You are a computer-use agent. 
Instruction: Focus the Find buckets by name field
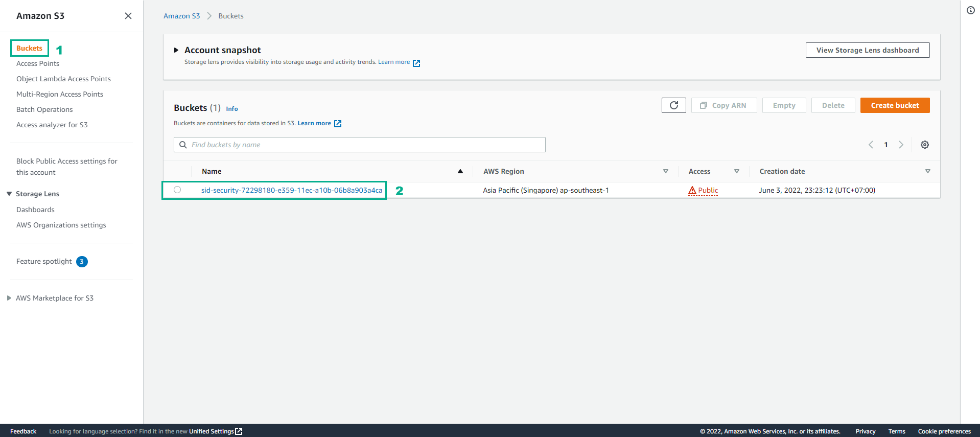point(360,145)
